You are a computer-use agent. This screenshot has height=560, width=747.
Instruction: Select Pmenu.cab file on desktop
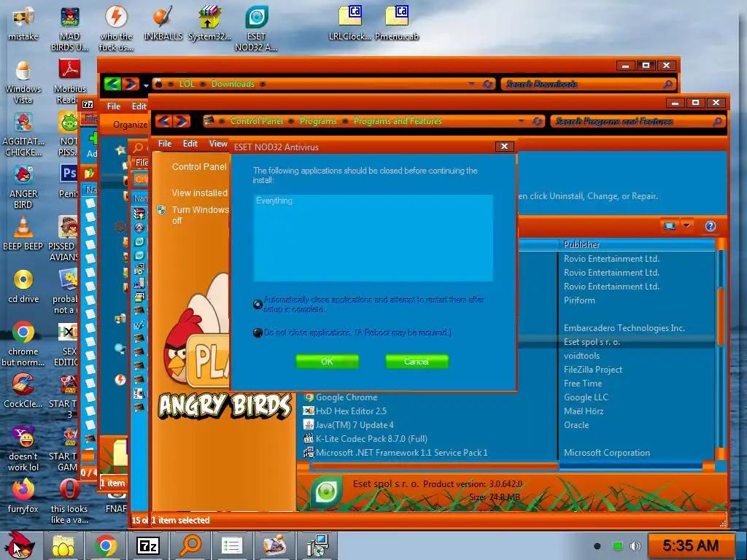pyautogui.click(x=396, y=23)
